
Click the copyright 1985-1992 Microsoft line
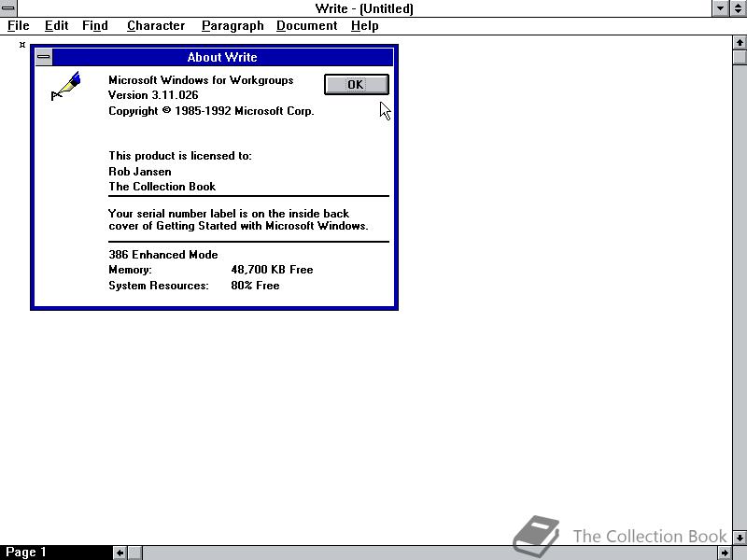(x=211, y=111)
